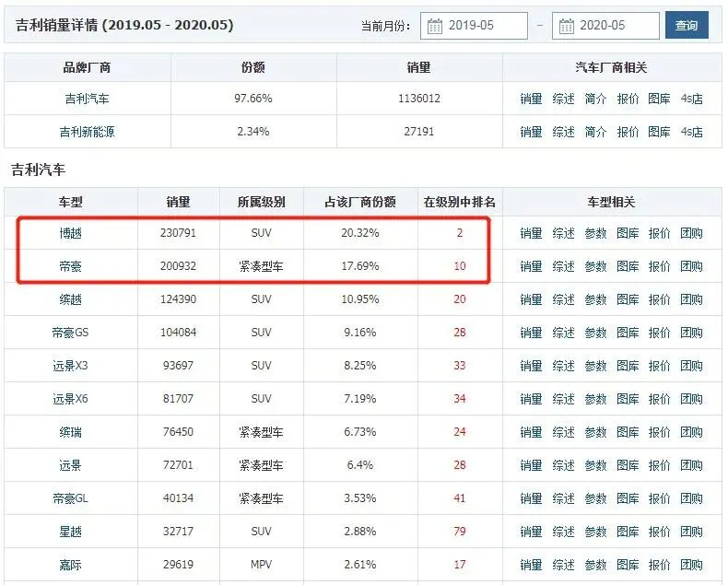Open the 缤瑞 model link

[x=71, y=432]
